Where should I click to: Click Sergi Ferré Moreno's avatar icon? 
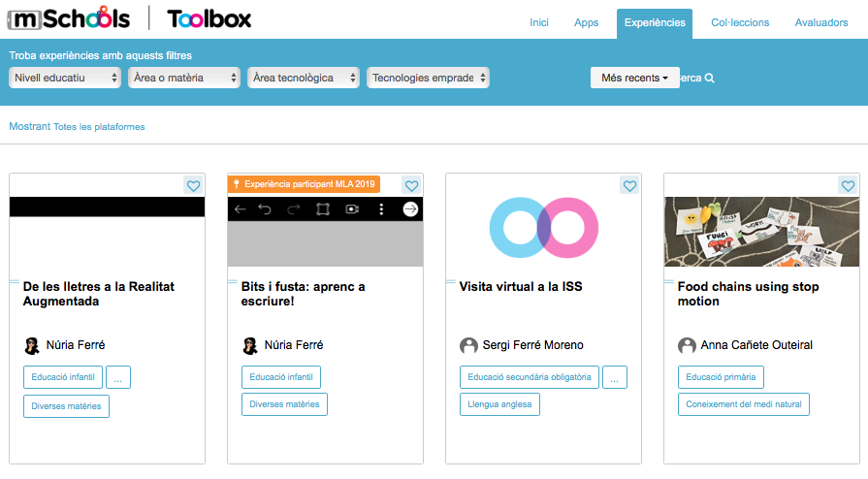coord(468,345)
